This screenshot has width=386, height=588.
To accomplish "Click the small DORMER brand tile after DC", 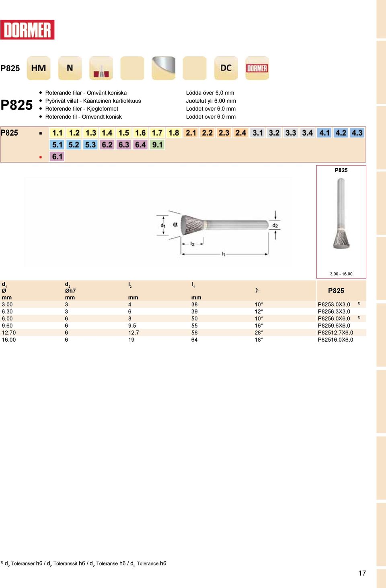I will tap(257, 68).
